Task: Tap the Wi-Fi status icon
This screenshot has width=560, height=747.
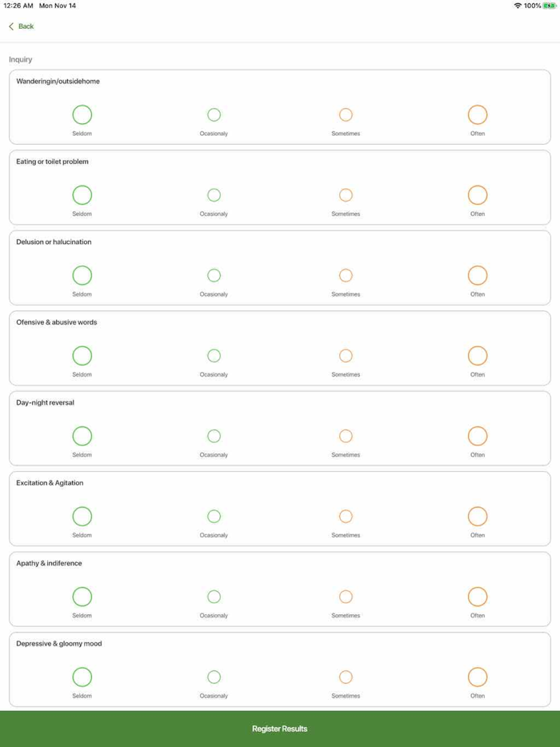Action: [x=518, y=6]
